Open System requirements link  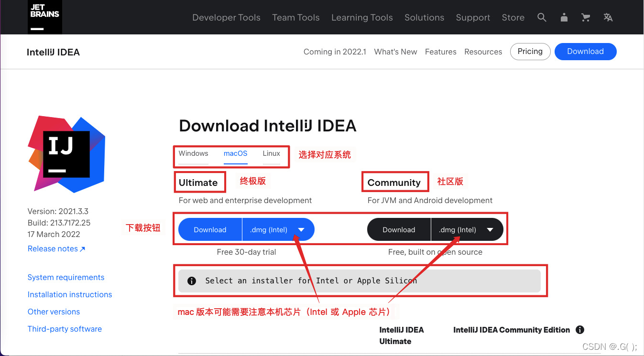[66, 278]
